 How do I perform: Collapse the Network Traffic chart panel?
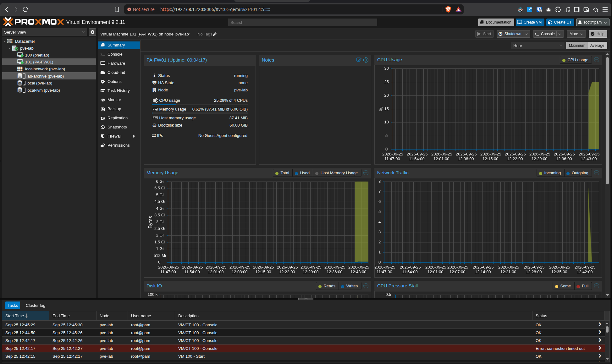pos(597,173)
